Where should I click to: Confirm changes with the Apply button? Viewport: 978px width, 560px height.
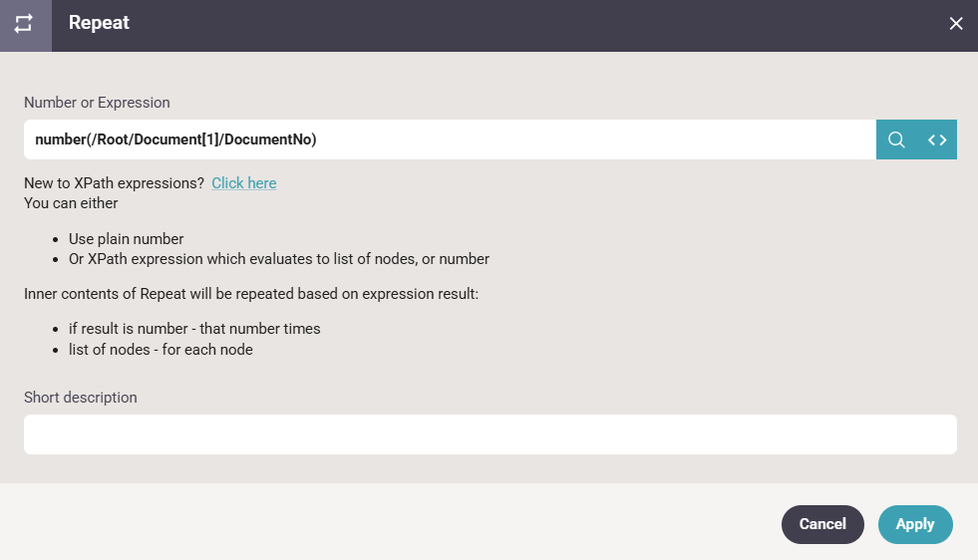pyautogui.click(x=914, y=524)
